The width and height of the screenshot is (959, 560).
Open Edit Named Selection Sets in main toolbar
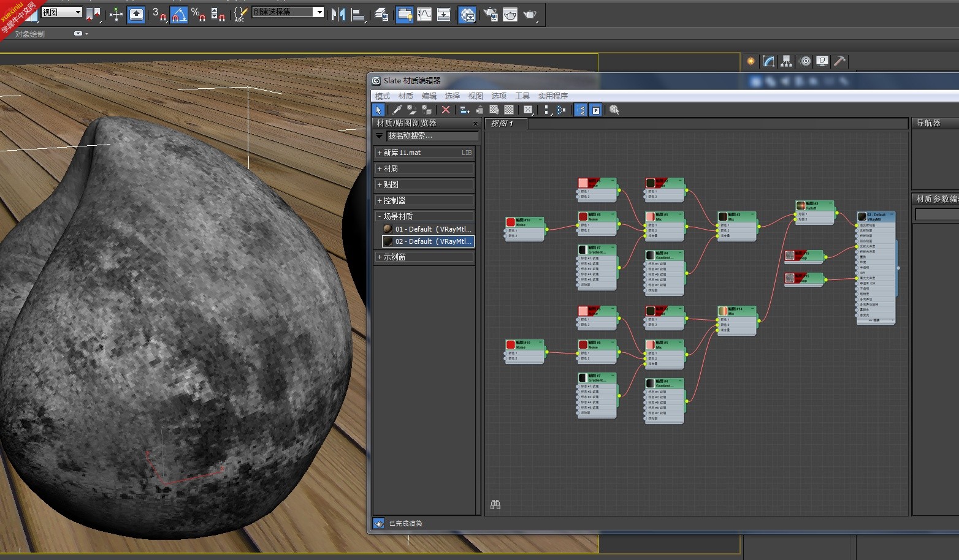click(241, 14)
